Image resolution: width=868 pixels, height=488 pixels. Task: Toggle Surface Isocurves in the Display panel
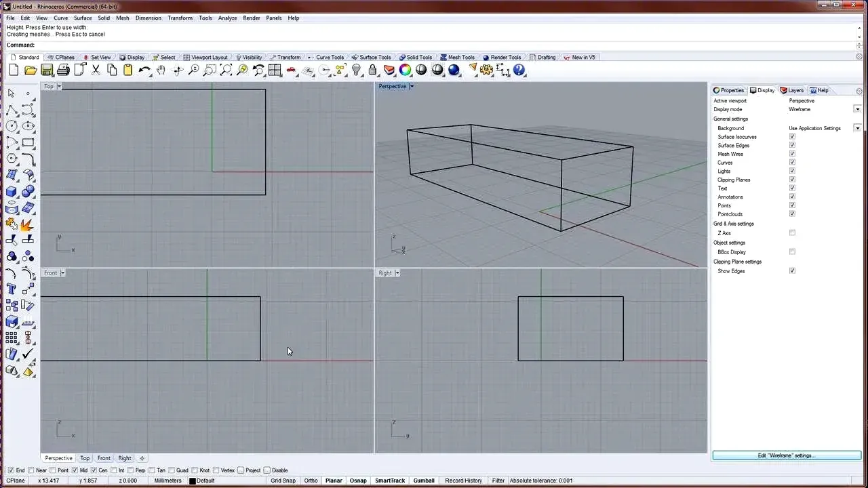pyautogui.click(x=792, y=136)
